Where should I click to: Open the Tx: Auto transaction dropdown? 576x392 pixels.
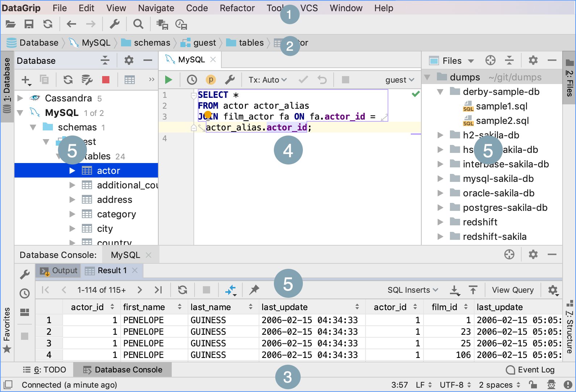[x=267, y=80]
